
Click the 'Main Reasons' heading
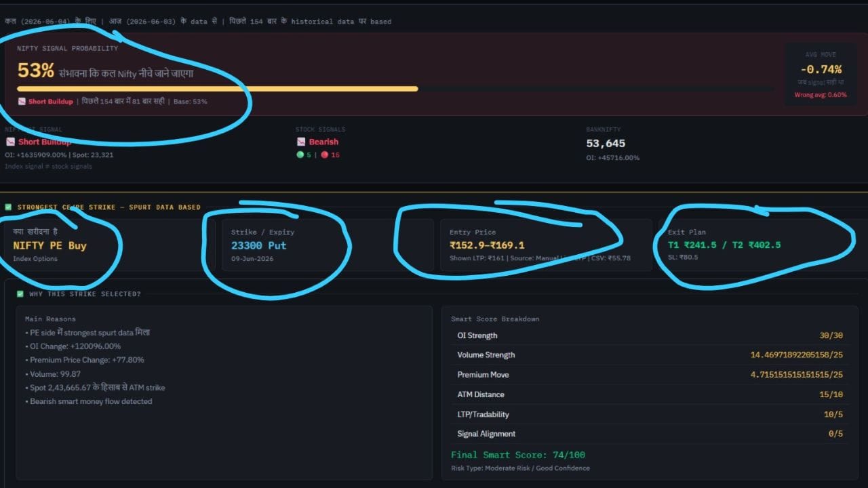(x=50, y=319)
